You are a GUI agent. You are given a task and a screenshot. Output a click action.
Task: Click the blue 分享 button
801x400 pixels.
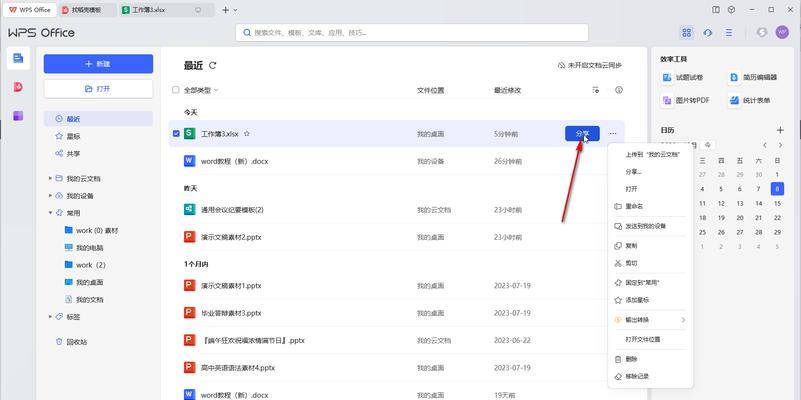[x=582, y=133]
